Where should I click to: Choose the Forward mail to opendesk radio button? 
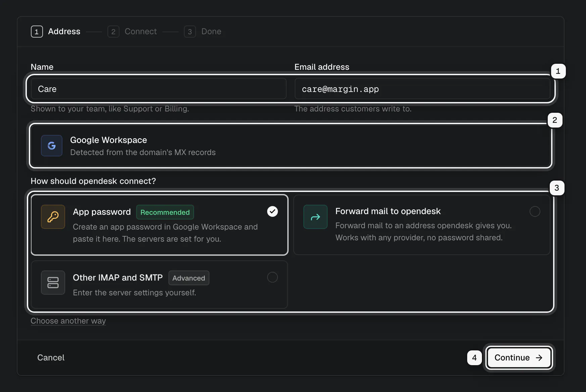535,211
